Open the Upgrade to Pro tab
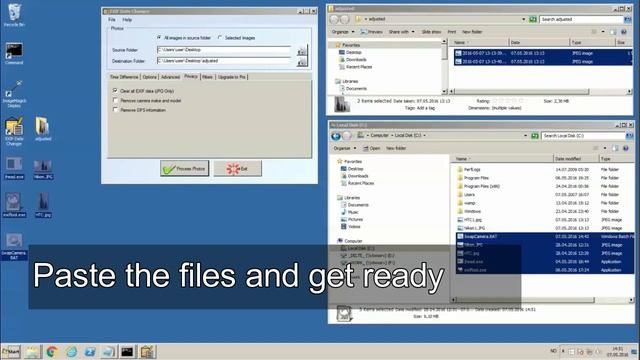 [x=231, y=77]
